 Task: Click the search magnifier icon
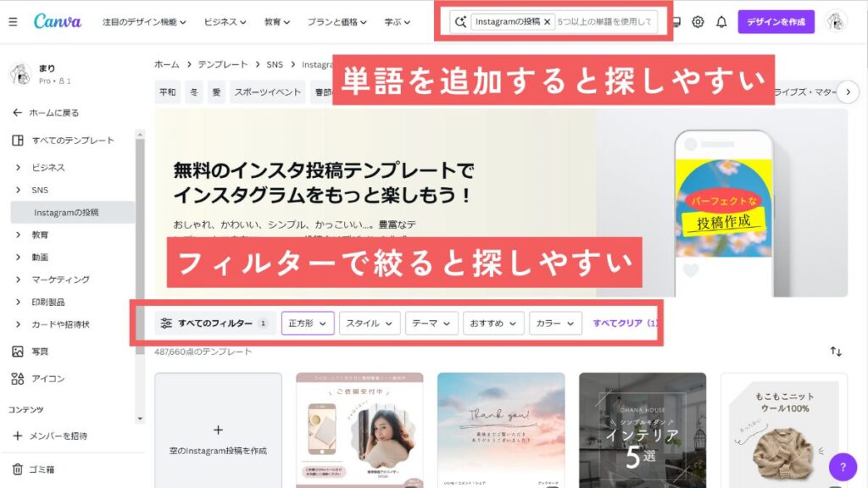pos(460,21)
